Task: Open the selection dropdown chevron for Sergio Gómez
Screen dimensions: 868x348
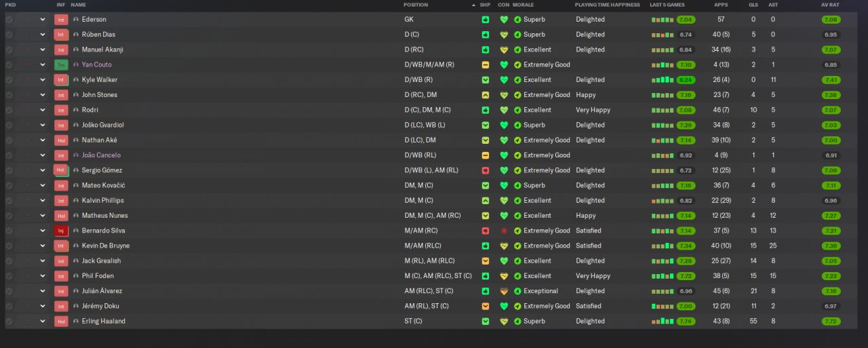Action: [x=43, y=170]
